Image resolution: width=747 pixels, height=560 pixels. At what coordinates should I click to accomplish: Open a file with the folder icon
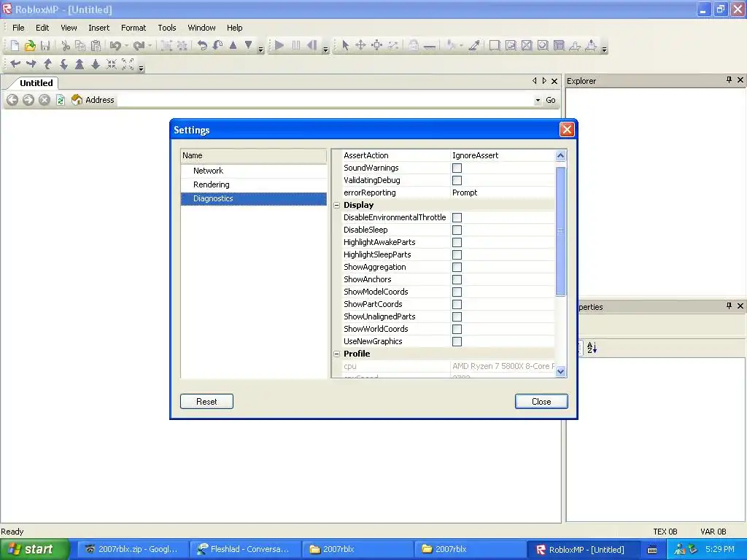coord(30,45)
